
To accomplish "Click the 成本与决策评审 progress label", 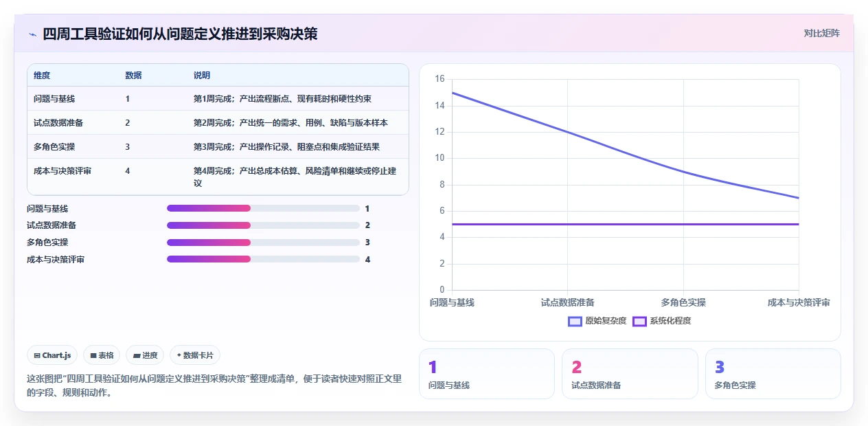I will (x=56, y=259).
